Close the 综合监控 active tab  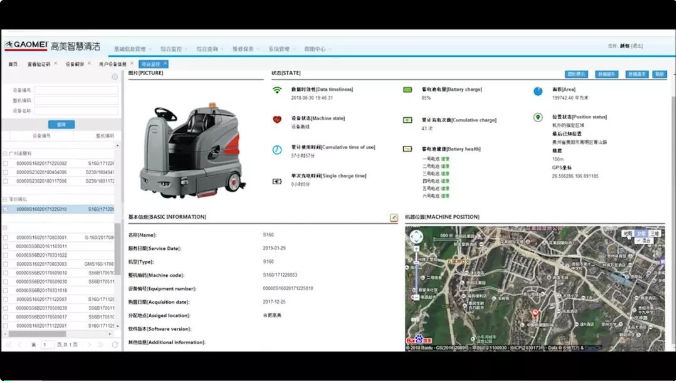[165, 63]
